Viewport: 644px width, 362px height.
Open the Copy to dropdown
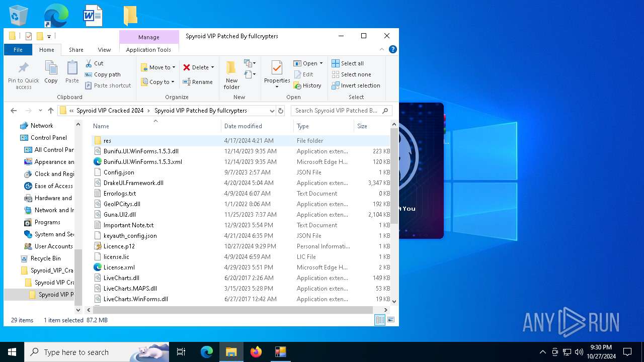tap(157, 82)
